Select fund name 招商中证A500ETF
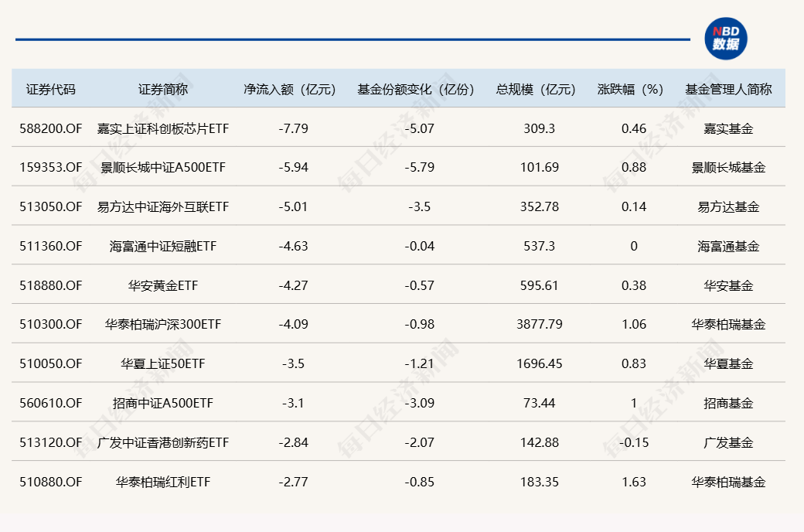The height and width of the screenshot is (532, 804). (x=163, y=403)
